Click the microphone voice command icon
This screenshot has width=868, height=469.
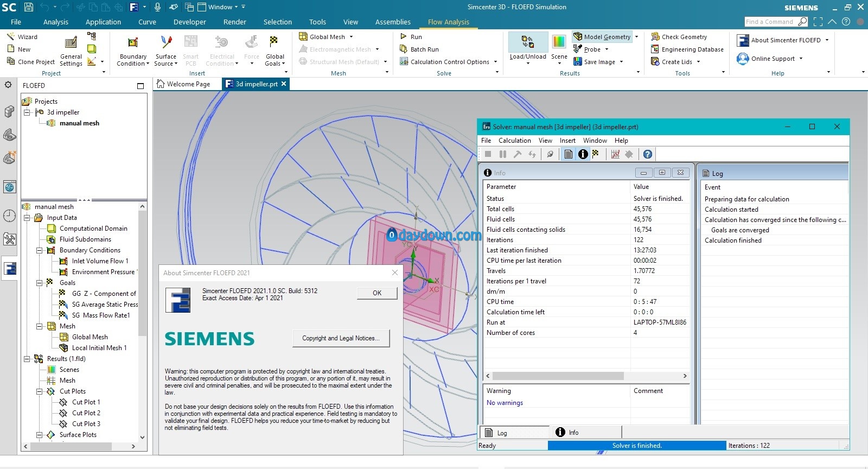[x=157, y=7]
